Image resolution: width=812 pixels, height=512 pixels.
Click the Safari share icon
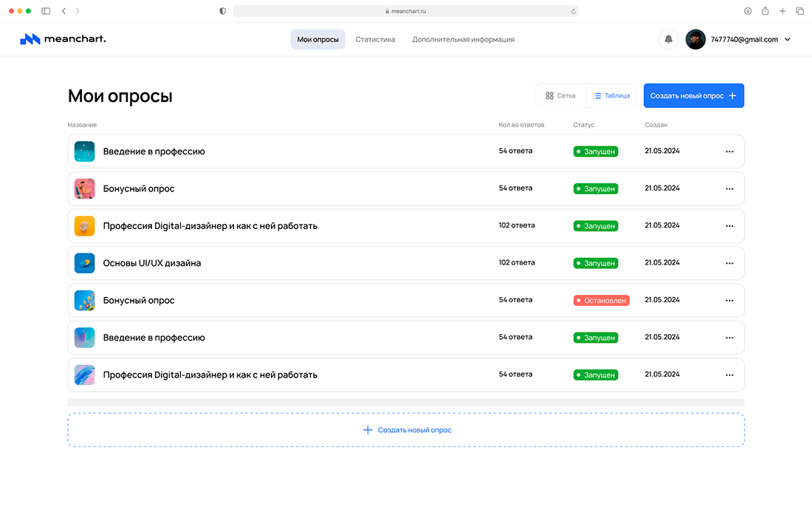[x=765, y=11]
